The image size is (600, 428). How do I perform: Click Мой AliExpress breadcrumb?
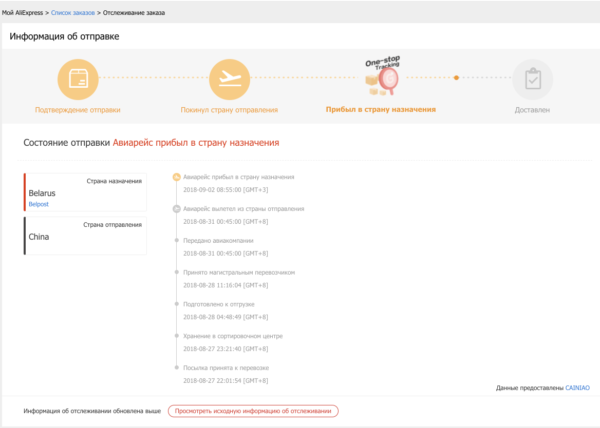pyautogui.click(x=23, y=13)
